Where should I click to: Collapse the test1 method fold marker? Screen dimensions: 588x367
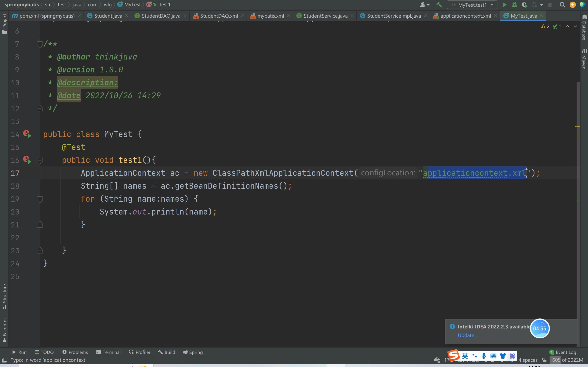(40, 160)
